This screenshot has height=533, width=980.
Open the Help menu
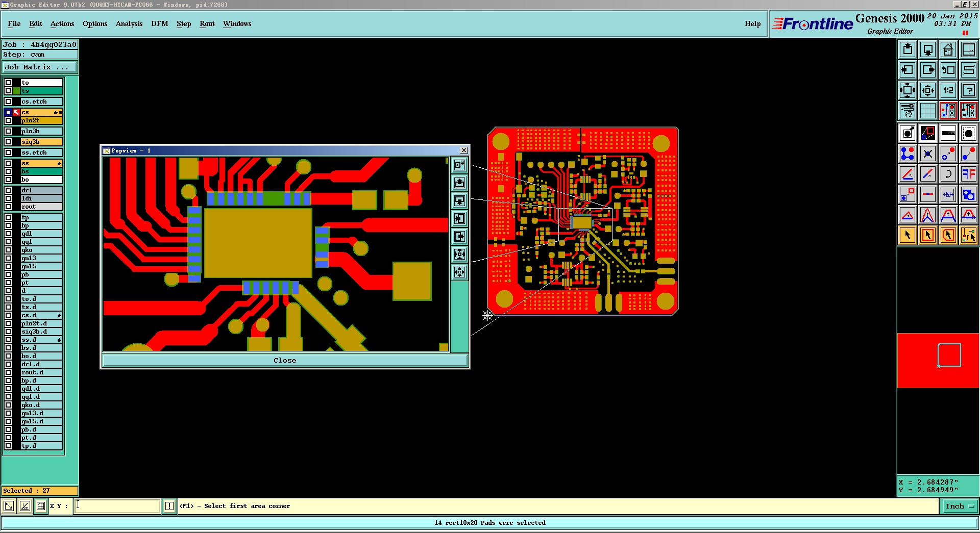753,23
